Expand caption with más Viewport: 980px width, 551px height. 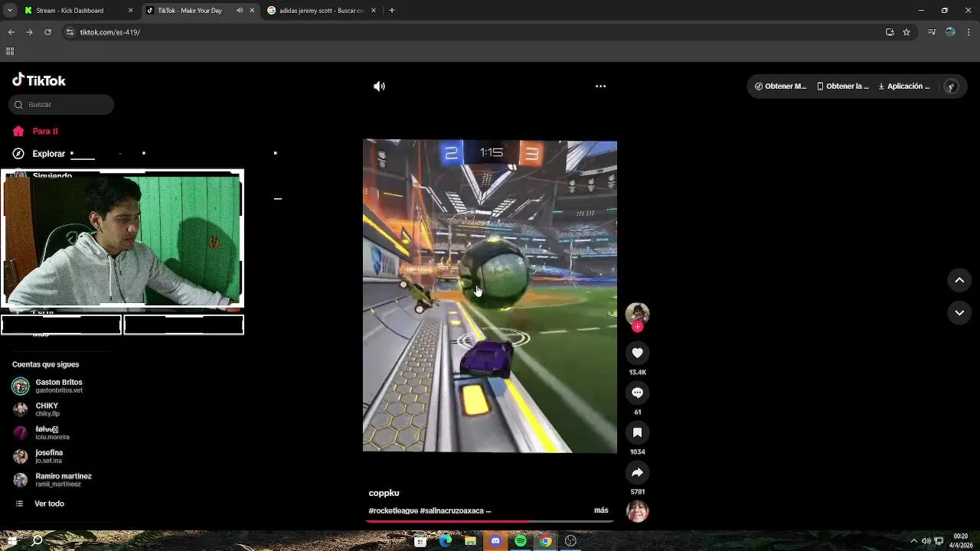click(601, 510)
